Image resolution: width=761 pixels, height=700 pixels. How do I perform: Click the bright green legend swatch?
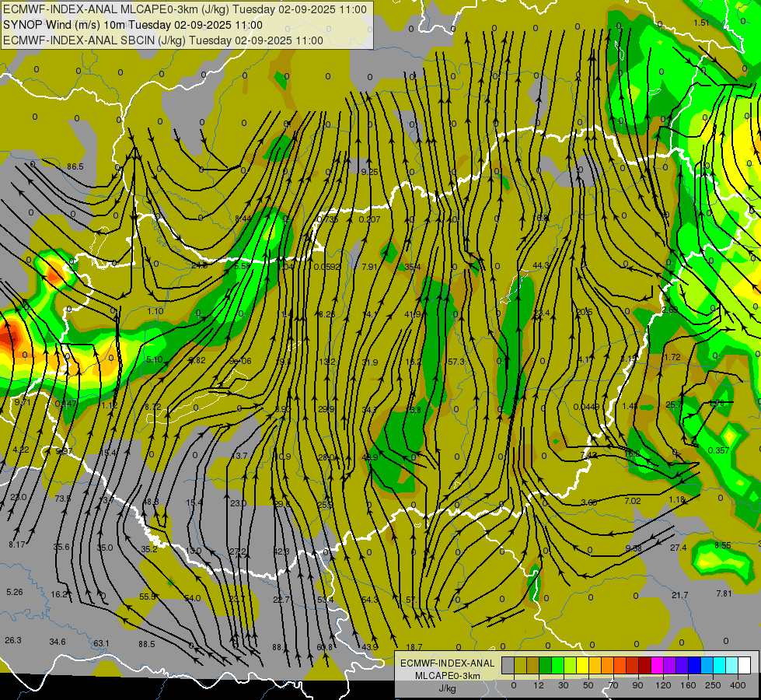tap(558, 665)
